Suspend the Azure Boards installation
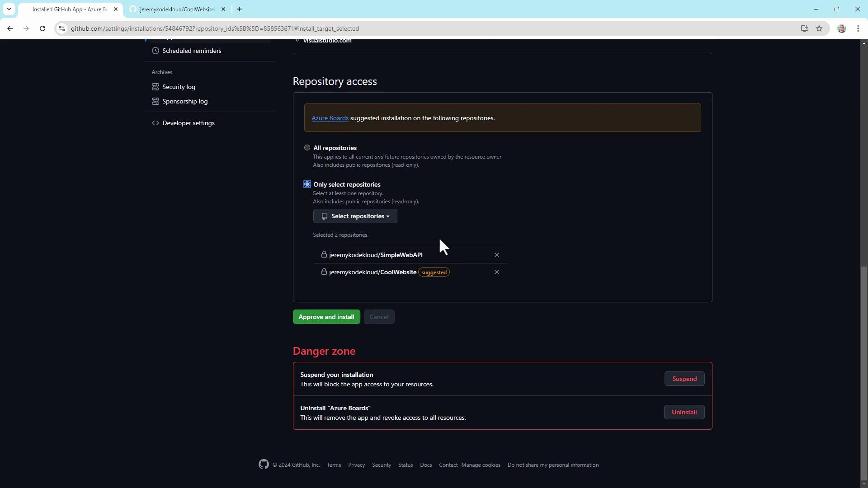Image resolution: width=868 pixels, height=488 pixels. 684,379
